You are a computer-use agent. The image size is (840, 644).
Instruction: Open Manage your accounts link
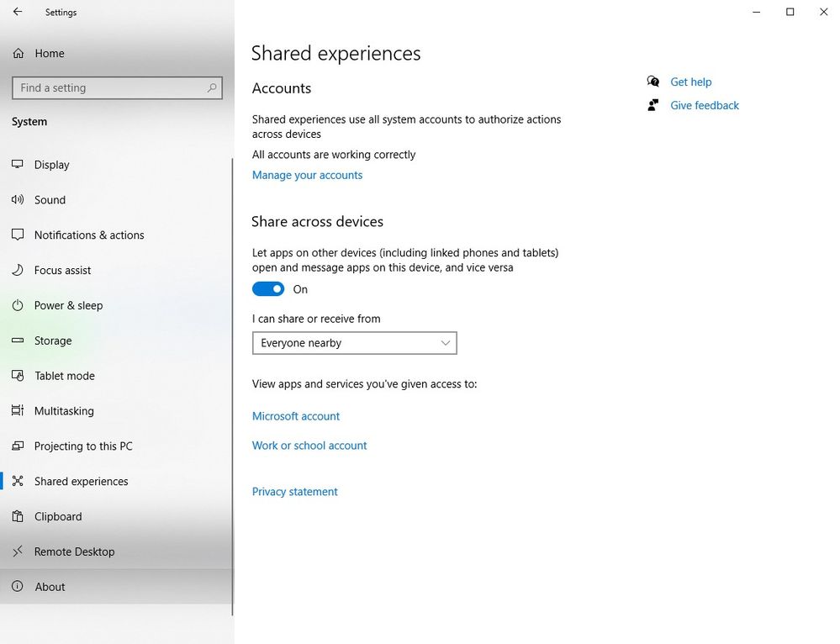[307, 175]
